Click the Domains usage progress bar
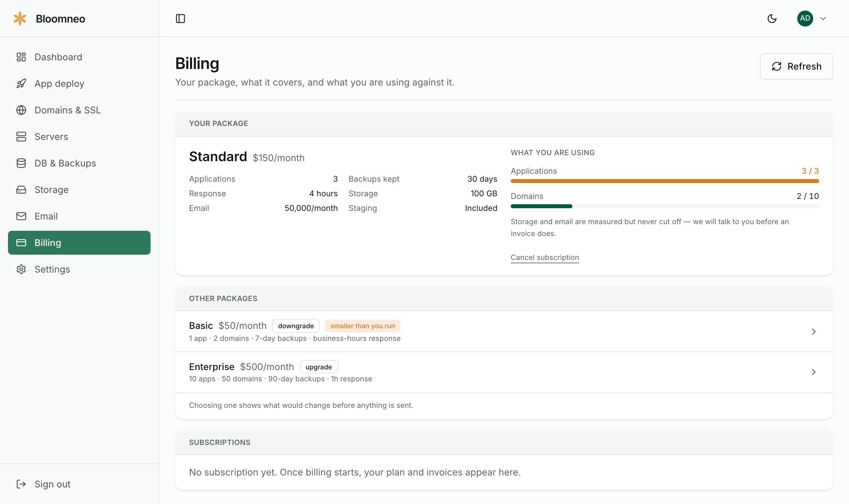The width and height of the screenshot is (849, 504). [x=665, y=206]
